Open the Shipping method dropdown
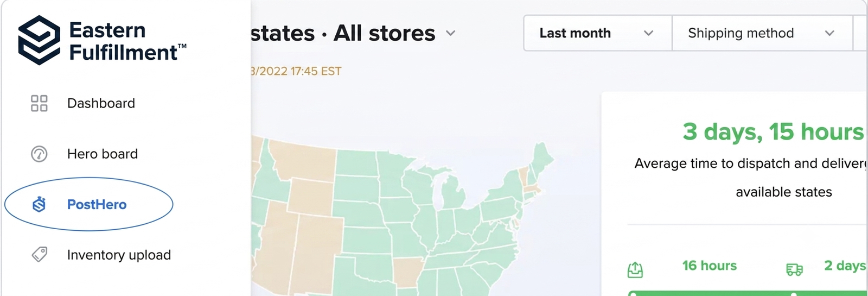 762,33
